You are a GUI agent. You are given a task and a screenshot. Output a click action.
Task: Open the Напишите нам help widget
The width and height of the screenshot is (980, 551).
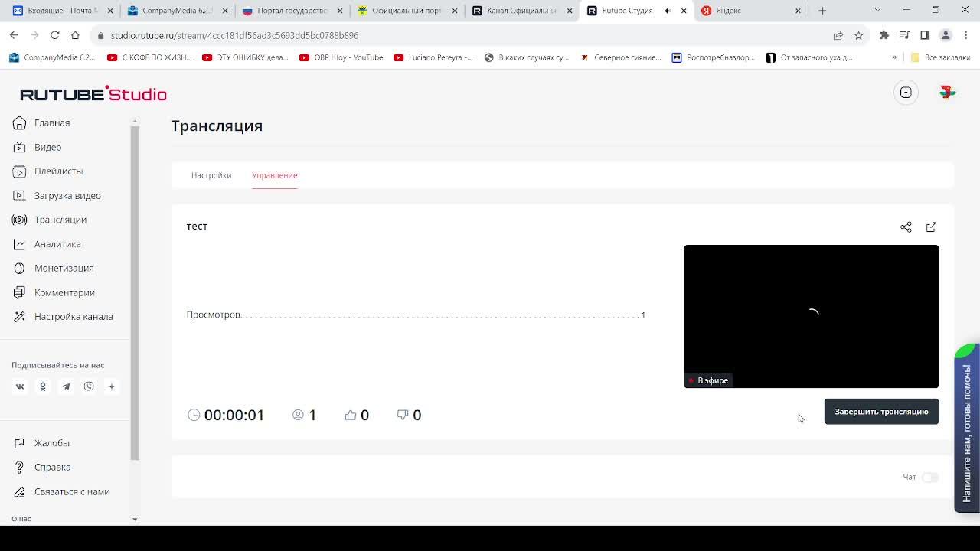tap(967, 429)
